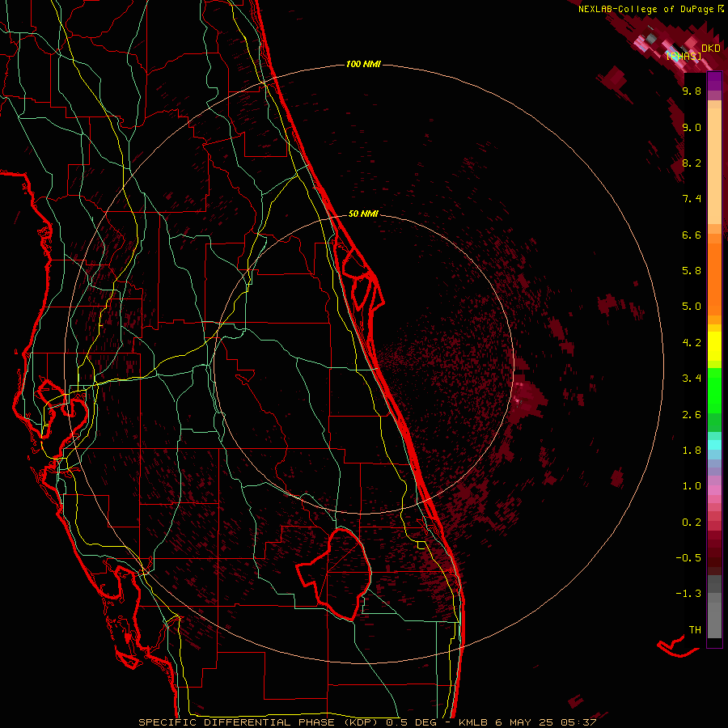Select the 6.6 value on the scale

[x=692, y=235]
